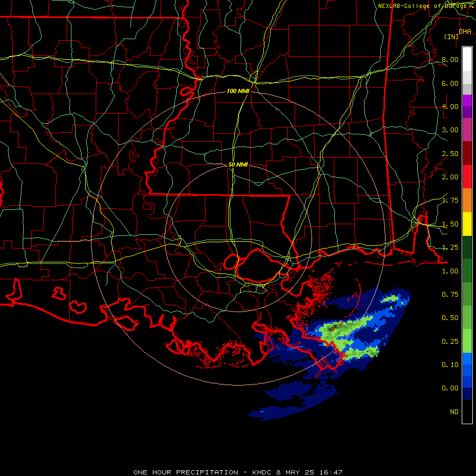Viewport: 476px width, 476px height.
Task: Click the ND label under the scale
Action: tap(454, 412)
